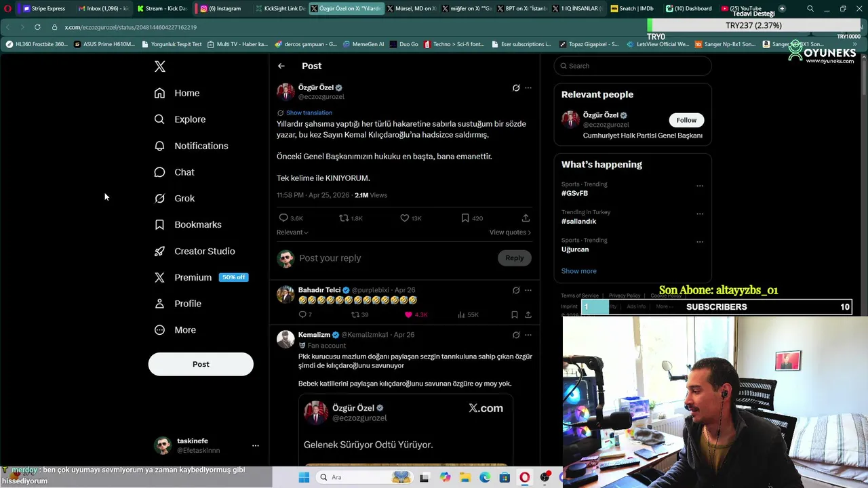Viewport: 868px width, 488px height.
Task: Open Microsoft Edge from taskbar
Action: coord(485,477)
